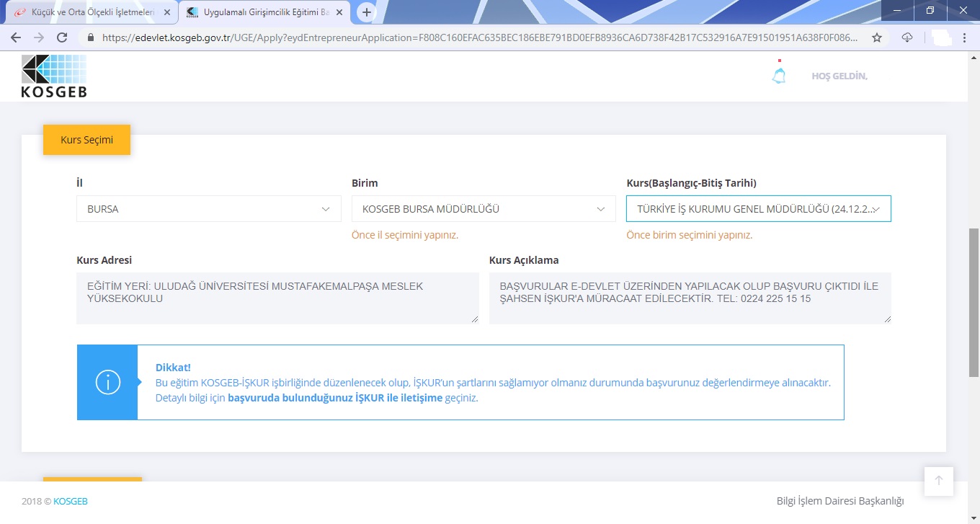Click the info circle icon in warning box
This screenshot has height=524, width=980.
(108, 382)
